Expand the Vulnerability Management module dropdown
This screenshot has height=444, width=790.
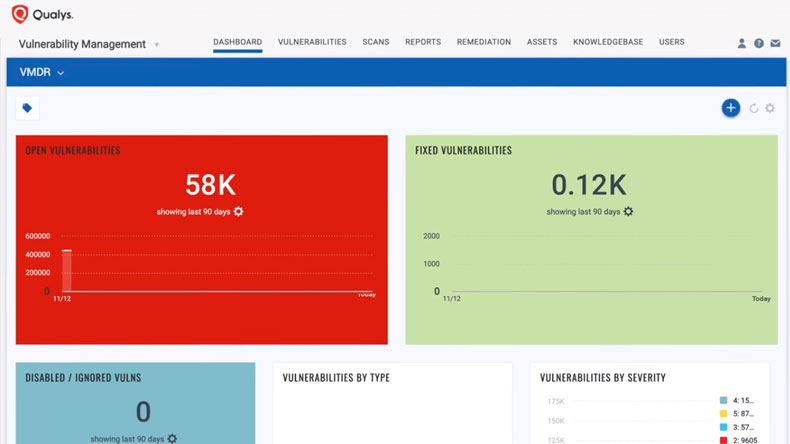[156, 45]
